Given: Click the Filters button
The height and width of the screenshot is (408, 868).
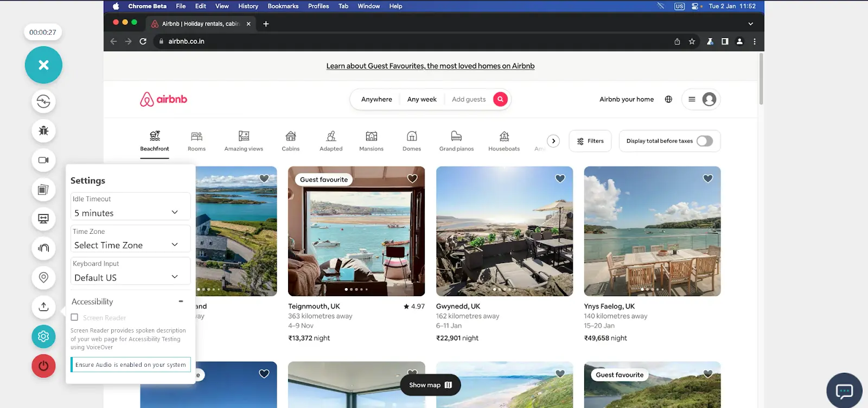Looking at the screenshot, I should point(590,141).
